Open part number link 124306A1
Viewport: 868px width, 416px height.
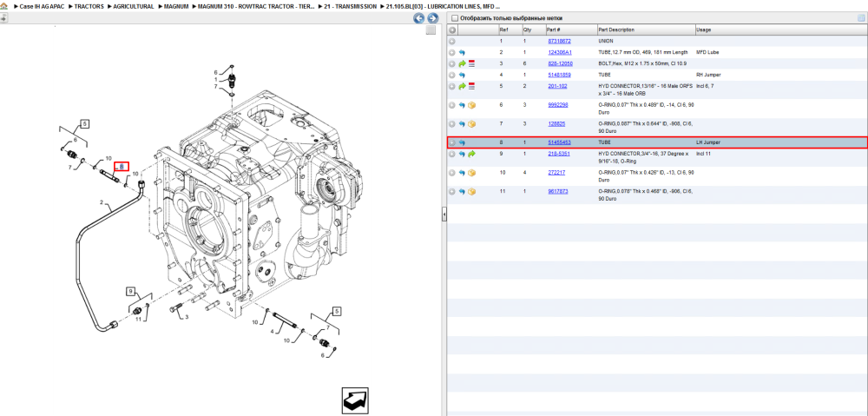coord(560,52)
